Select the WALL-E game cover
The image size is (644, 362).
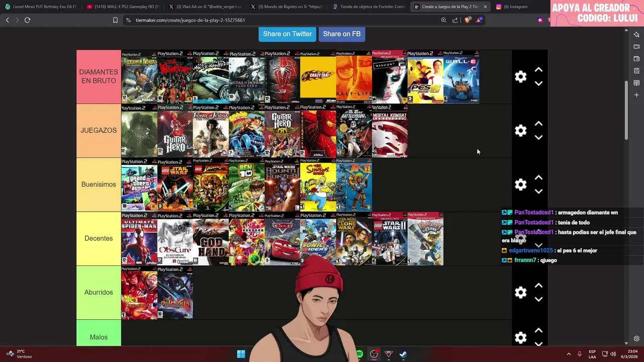(x=461, y=76)
